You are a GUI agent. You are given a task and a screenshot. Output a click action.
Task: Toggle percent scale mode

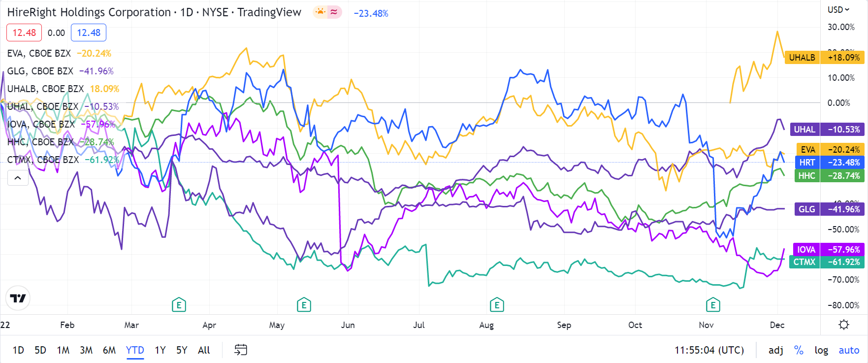tap(799, 350)
